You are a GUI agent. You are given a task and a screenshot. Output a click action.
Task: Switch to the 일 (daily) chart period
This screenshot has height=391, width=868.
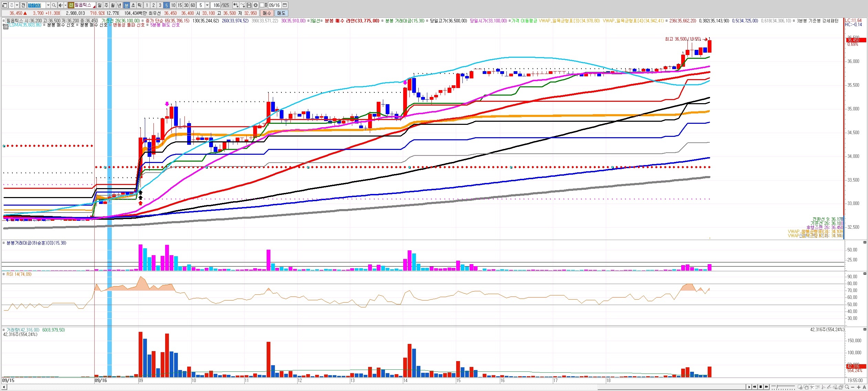(x=100, y=5)
